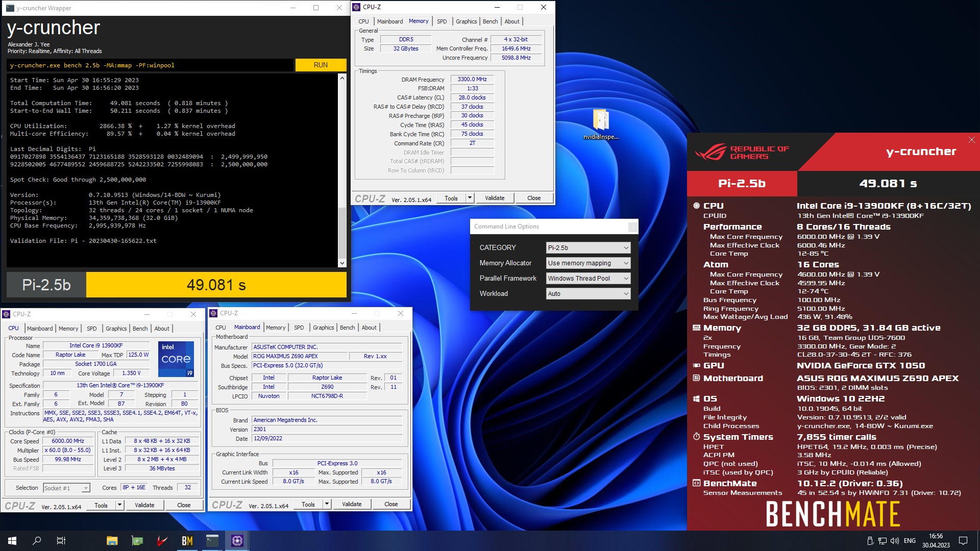This screenshot has width=980, height=551.
Task: Open the CATEGORY dropdown showing Pi-2.5b
Action: click(588, 247)
